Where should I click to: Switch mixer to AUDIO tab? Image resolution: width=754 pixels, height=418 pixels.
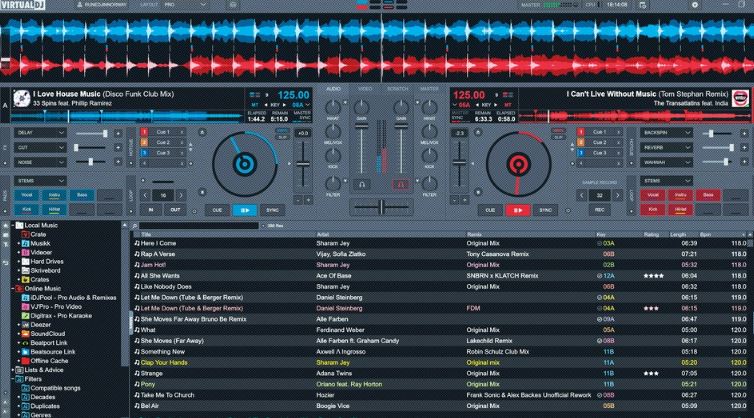point(333,89)
